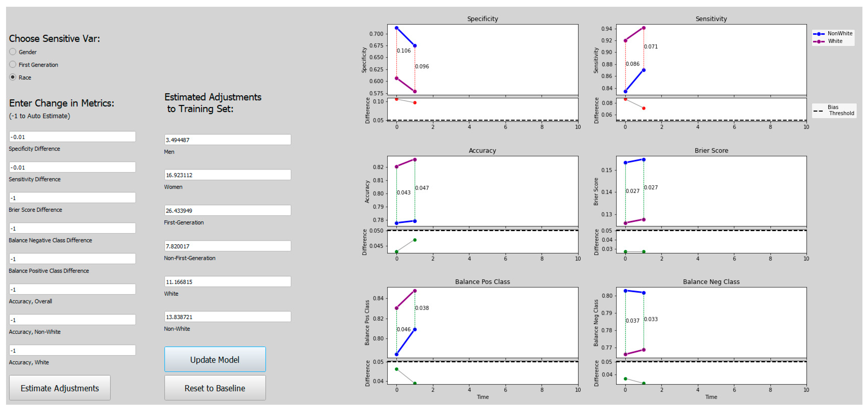Click the Brier Score Difference field

72,198
